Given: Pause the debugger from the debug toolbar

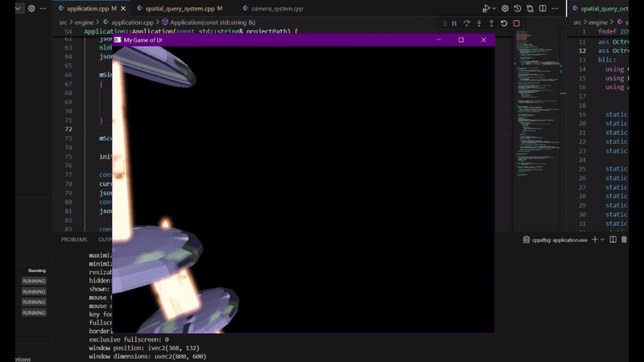Looking at the screenshot, I should click(454, 23).
